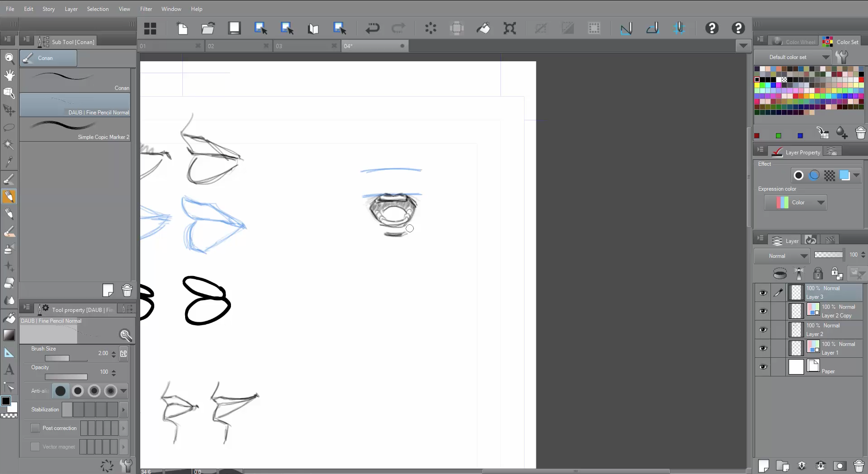Enable the Post correction checkbox

tap(35, 428)
